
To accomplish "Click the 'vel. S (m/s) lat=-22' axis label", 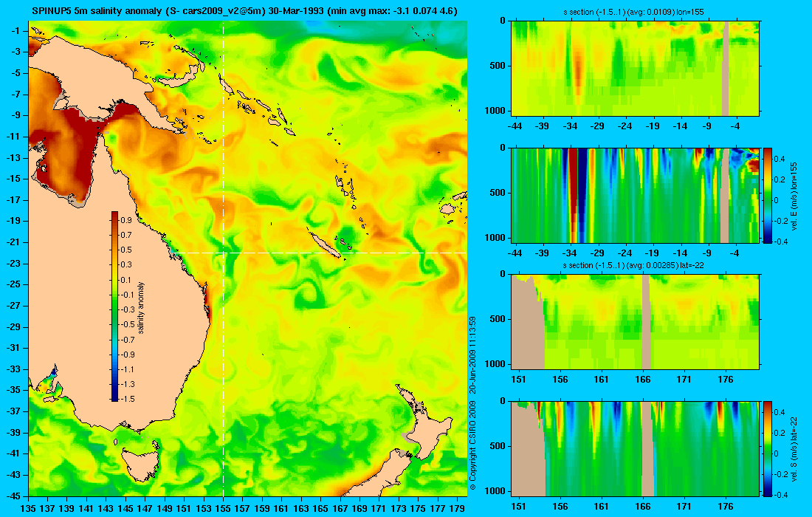I will point(794,448).
